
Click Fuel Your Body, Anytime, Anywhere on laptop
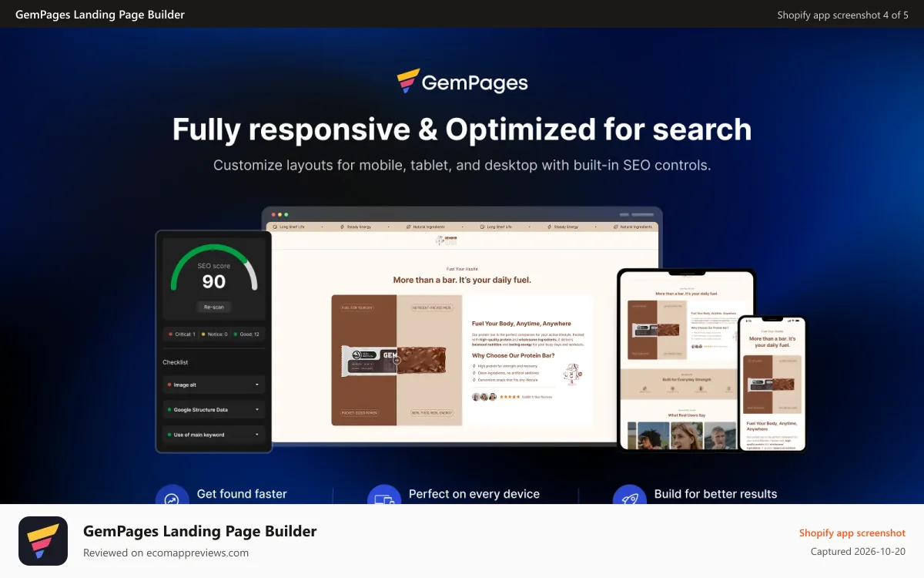521,324
